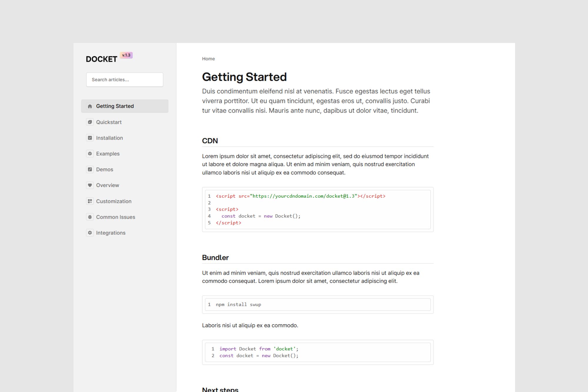Click the DOCKET logo title

101,59
